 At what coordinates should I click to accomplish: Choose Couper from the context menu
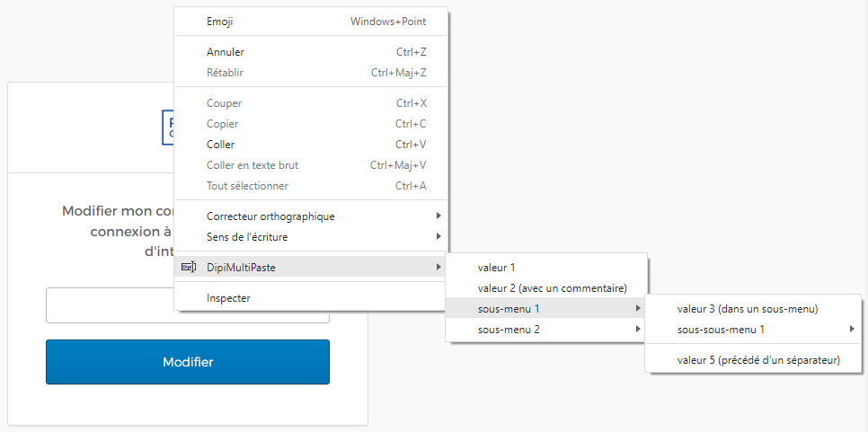[x=311, y=103]
